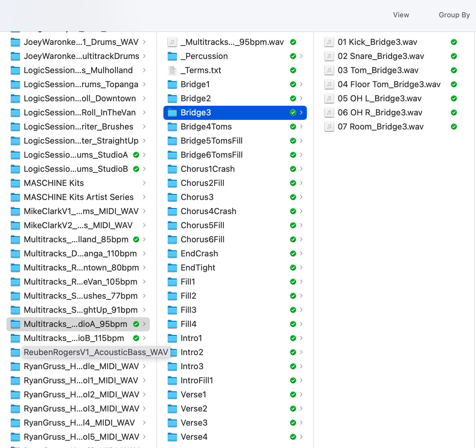Expand the Chorus1Crash folder arrow
This screenshot has height=448, width=476.
point(301,169)
